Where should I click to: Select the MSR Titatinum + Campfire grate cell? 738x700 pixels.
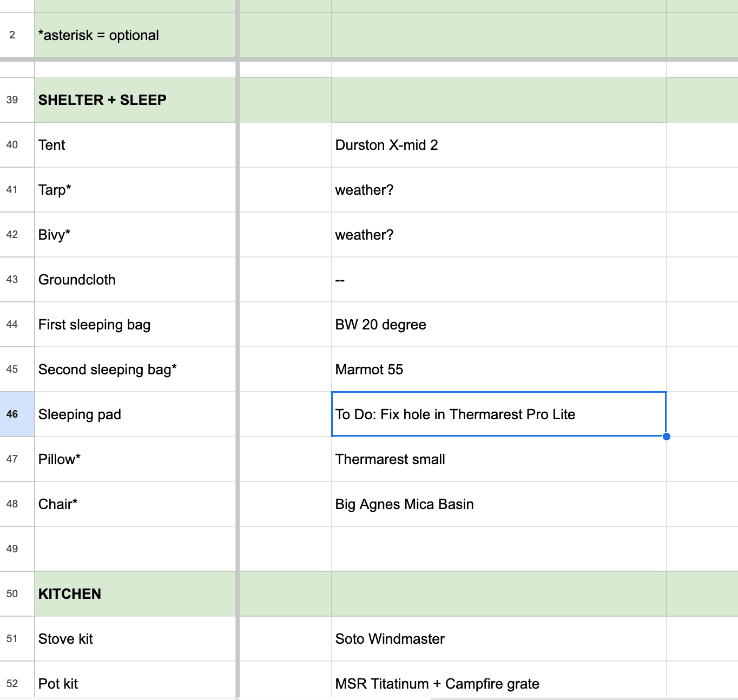[x=499, y=681]
